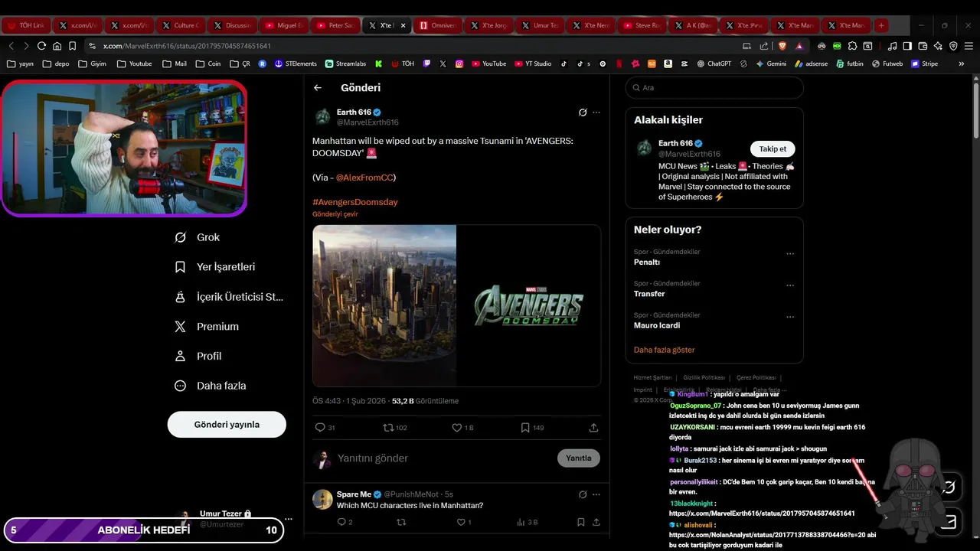Image resolution: width=980 pixels, height=551 pixels.
Task: Open the Leo AI sparkle icon
Action: pos(938,46)
